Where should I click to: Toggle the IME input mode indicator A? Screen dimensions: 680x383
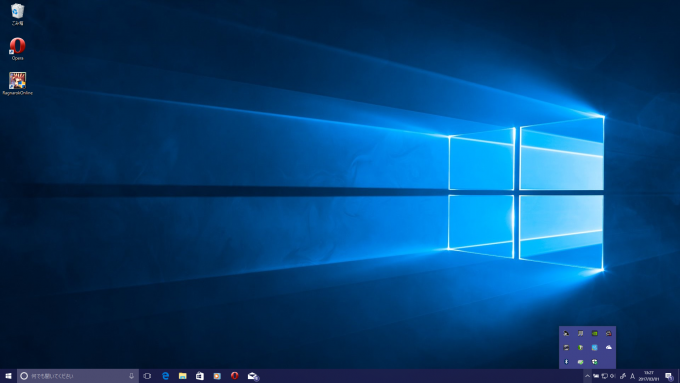(632, 376)
